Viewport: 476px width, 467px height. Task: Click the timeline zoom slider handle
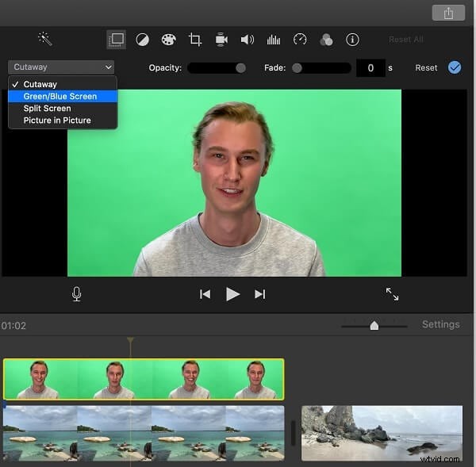pyautogui.click(x=374, y=326)
